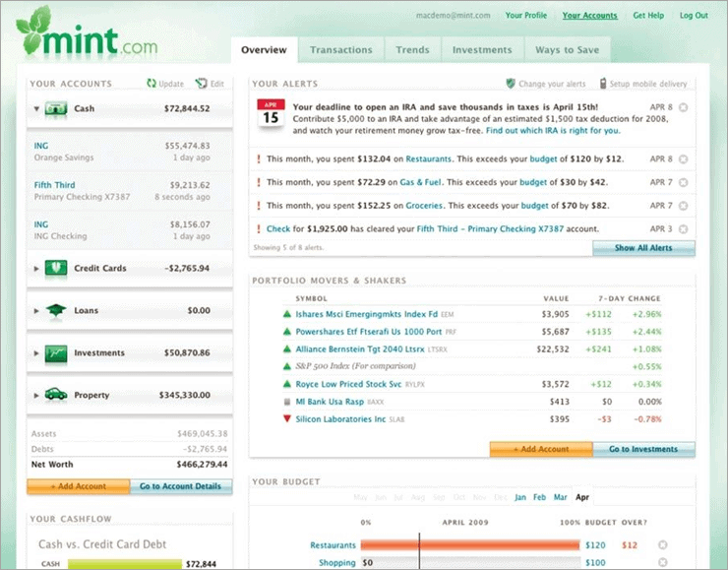Click the Investments chart icon

[56, 353]
